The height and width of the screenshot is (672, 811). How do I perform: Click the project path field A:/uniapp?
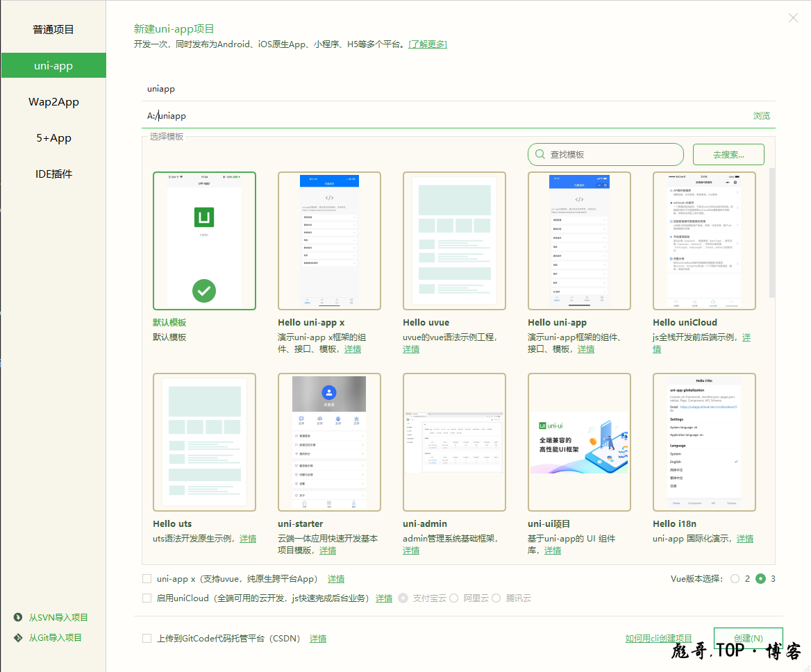click(x=445, y=116)
